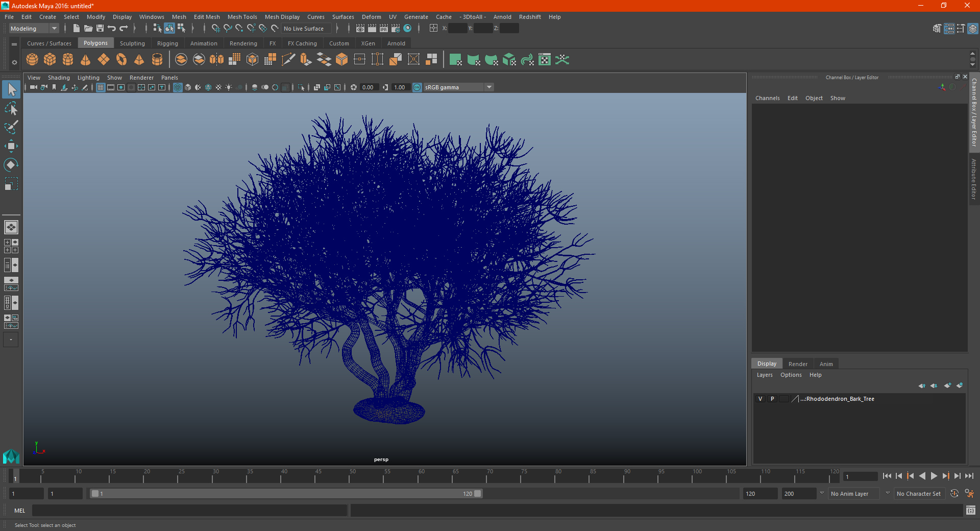This screenshot has height=531, width=980.
Task: Open the panel Shading menu
Action: click(x=59, y=78)
